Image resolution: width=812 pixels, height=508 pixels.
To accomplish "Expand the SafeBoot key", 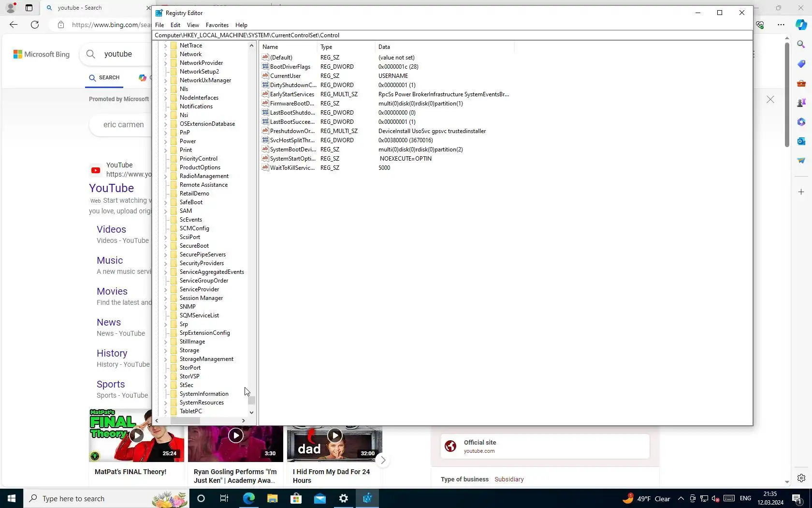I will coord(165,203).
